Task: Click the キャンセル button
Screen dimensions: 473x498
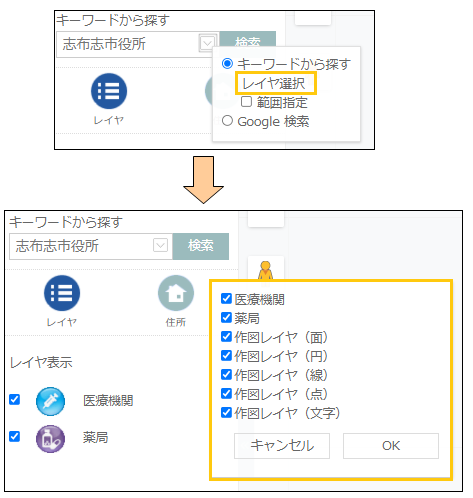Action: click(282, 446)
